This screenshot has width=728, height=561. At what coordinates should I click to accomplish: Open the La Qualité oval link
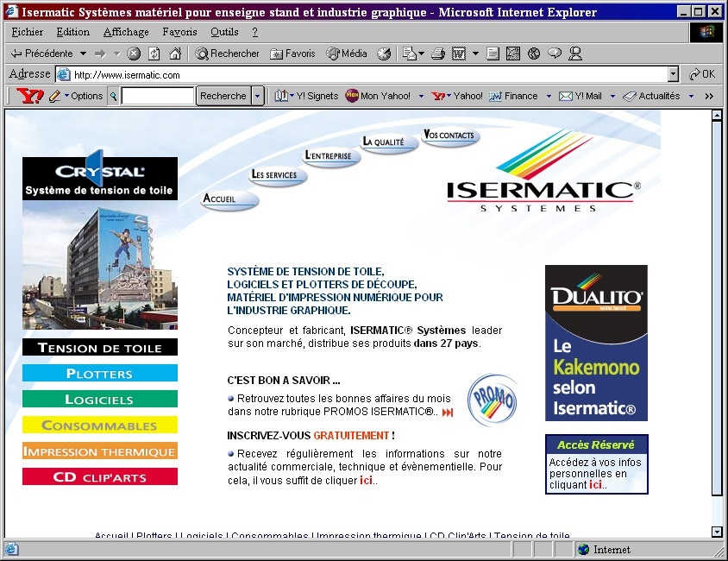pos(389,143)
